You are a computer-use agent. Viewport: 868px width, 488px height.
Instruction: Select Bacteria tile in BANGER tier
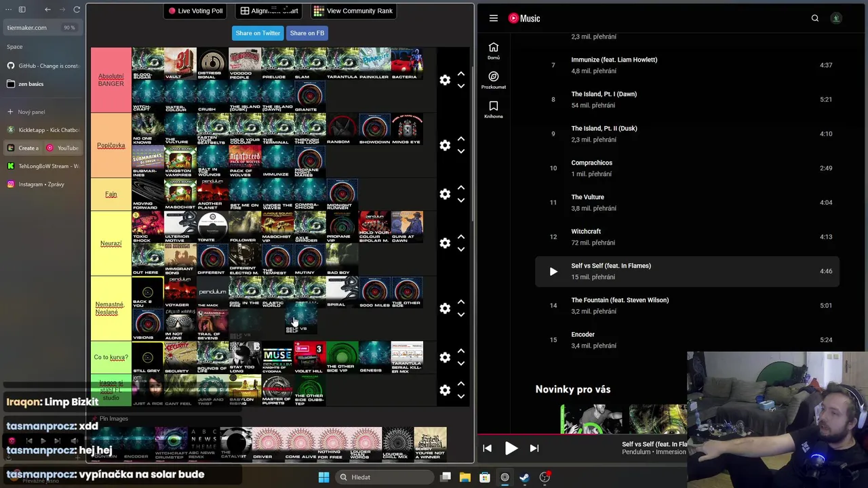(407, 64)
